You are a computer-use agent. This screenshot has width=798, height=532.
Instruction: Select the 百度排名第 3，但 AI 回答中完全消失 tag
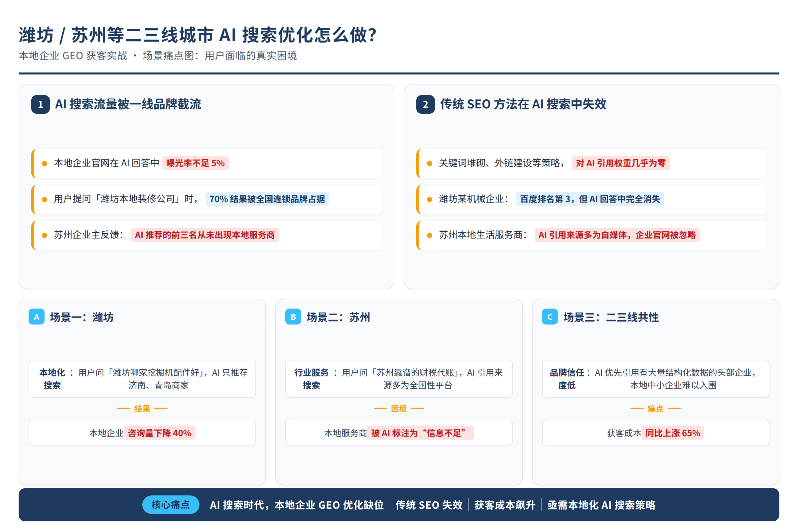590,199
